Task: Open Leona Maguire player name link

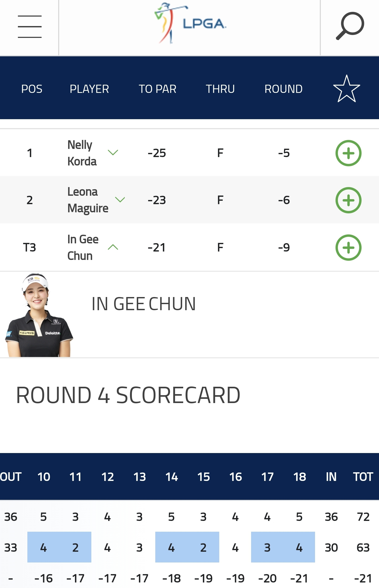Action: point(88,200)
